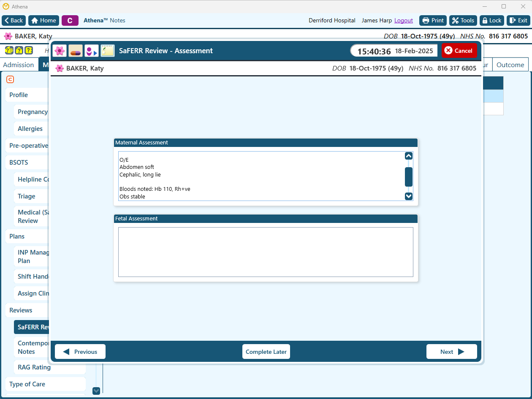532x399 pixels.
Task: Click the Logout link
Action: (404, 20)
